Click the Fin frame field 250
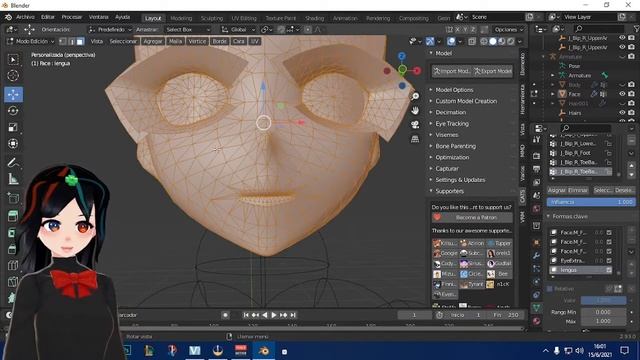Screen dimensions: 640x360 [507, 315]
